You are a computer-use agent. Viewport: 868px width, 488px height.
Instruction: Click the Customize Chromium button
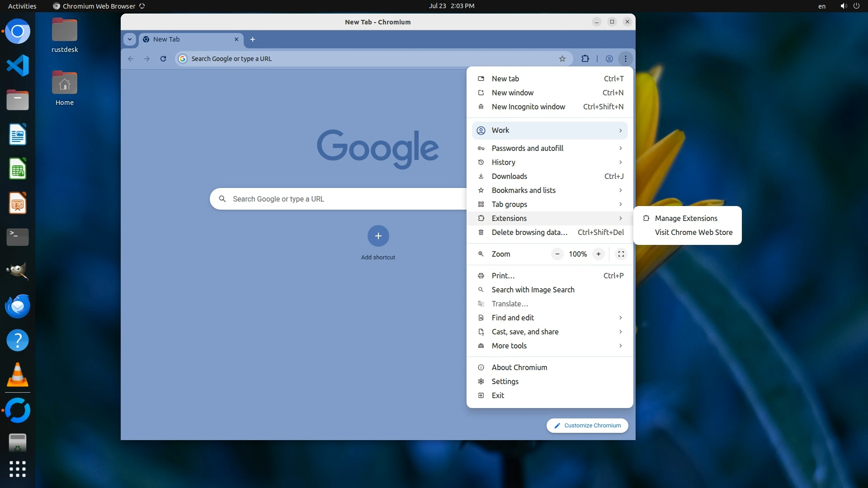pos(587,426)
